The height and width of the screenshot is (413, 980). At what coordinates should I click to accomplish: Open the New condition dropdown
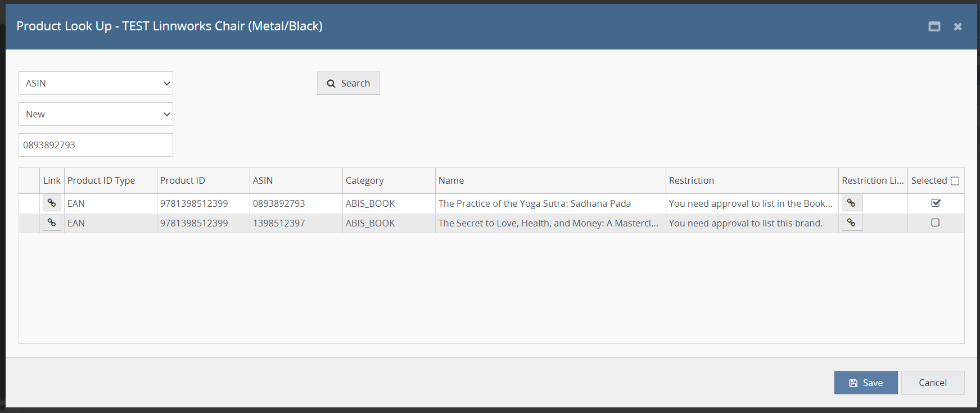(x=96, y=114)
